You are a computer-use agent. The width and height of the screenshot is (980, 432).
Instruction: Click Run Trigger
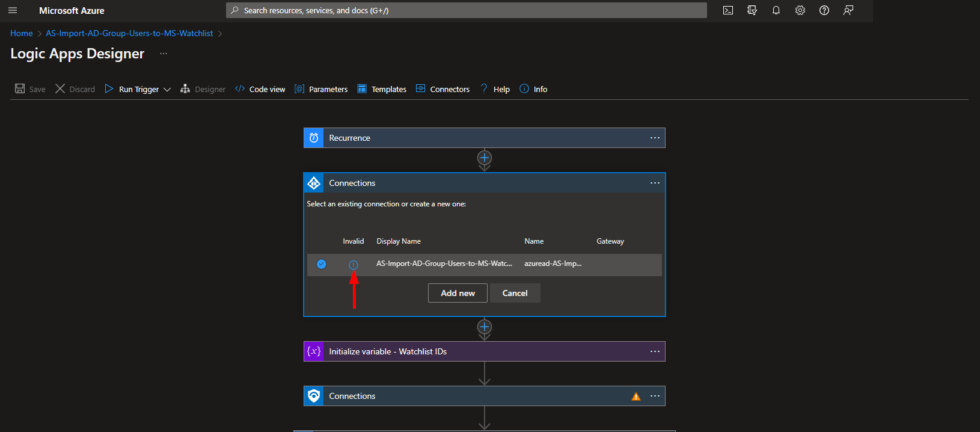tap(132, 89)
